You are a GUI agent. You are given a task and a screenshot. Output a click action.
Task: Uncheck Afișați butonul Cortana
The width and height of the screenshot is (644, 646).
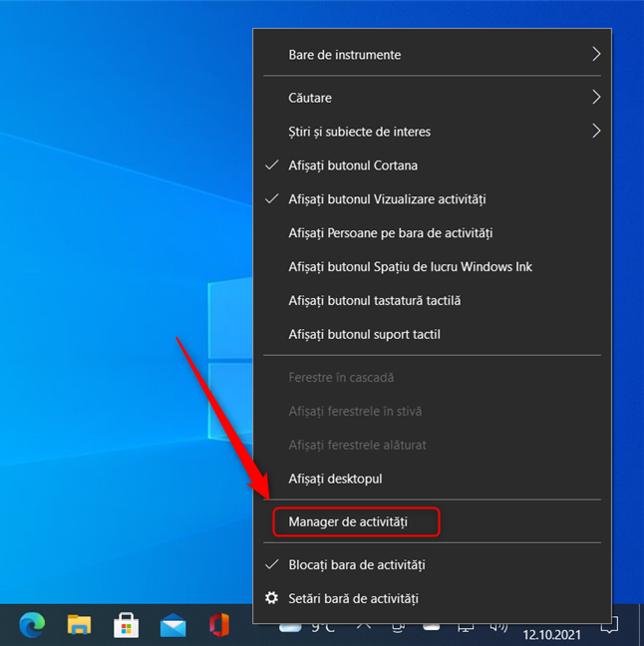click(432, 165)
